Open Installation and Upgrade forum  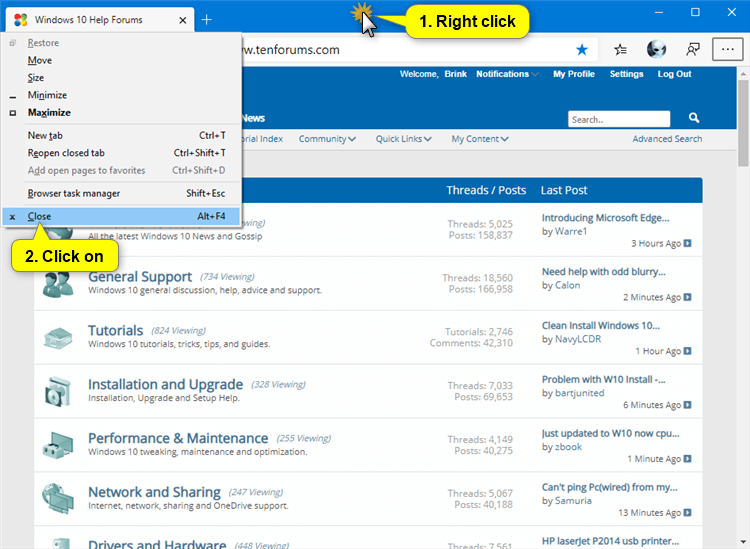(165, 384)
